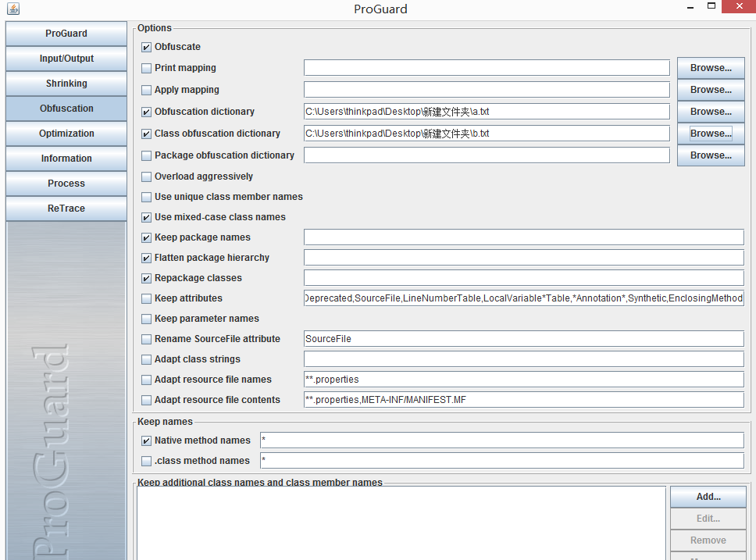756x560 pixels.
Task: Select the Obfuscation tab
Action: coord(66,109)
